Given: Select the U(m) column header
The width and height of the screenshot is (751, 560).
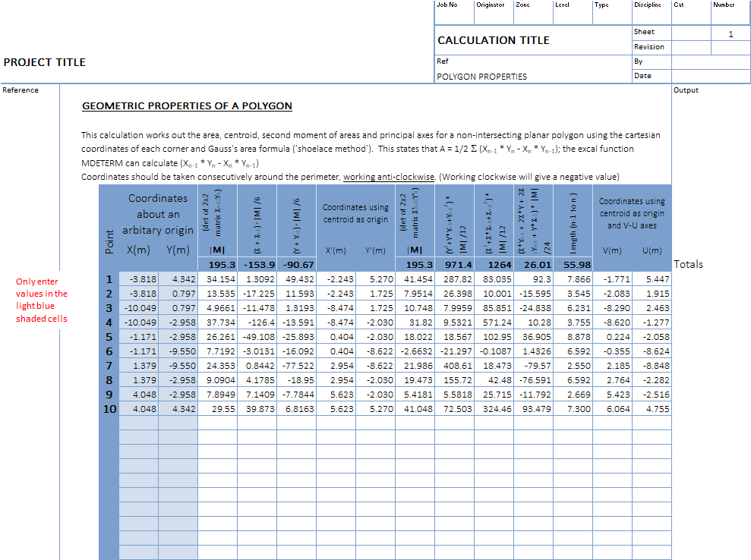Looking at the screenshot, I should (652, 250).
